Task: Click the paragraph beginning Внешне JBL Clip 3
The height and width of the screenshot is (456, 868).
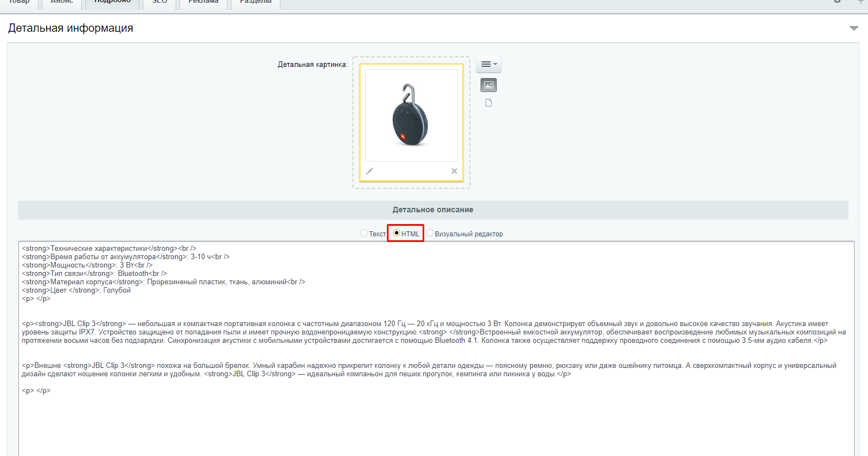Action: (x=429, y=370)
